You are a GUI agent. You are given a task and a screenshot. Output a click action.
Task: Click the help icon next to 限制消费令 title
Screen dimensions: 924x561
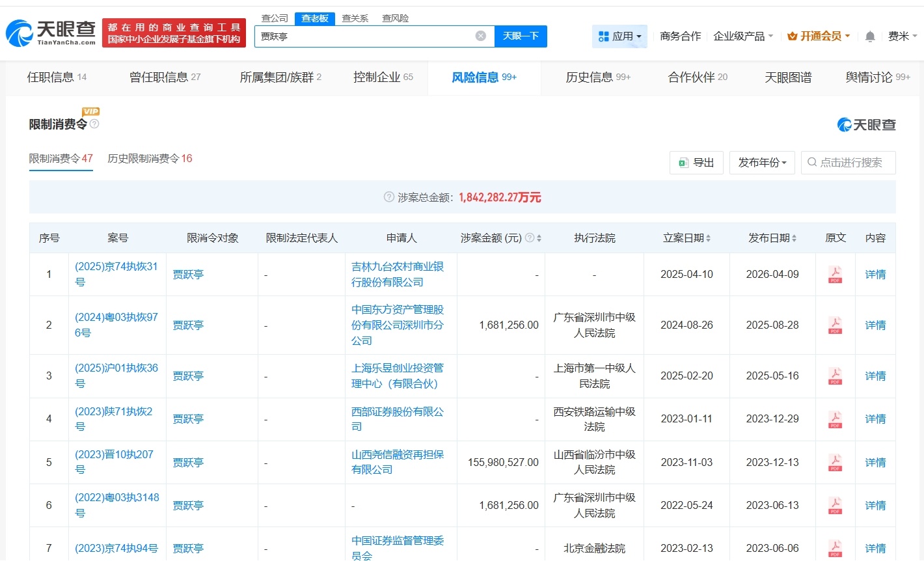coord(94,124)
